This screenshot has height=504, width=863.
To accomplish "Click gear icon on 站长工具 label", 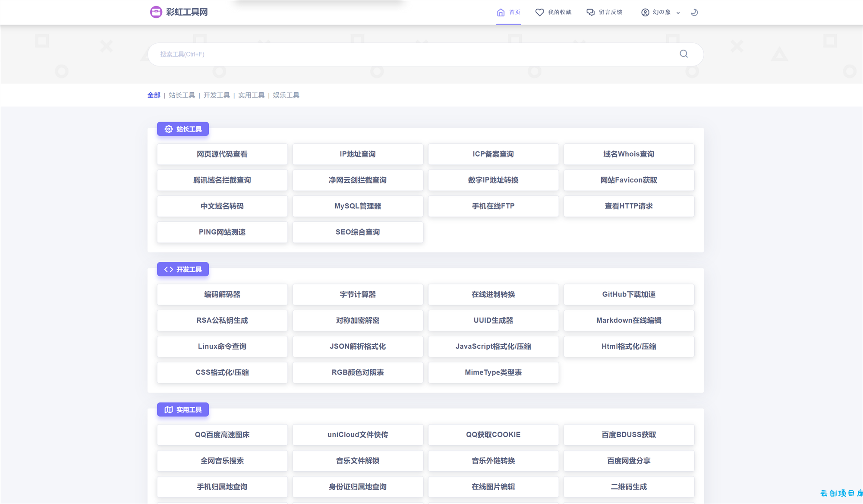I will (x=169, y=129).
